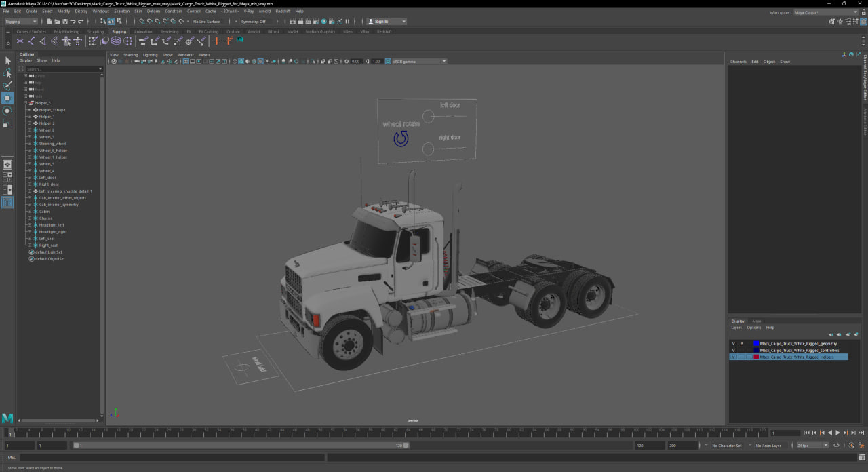Open the Outliner search filter dropdown arrow
868x472 pixels.
(100, 68)
